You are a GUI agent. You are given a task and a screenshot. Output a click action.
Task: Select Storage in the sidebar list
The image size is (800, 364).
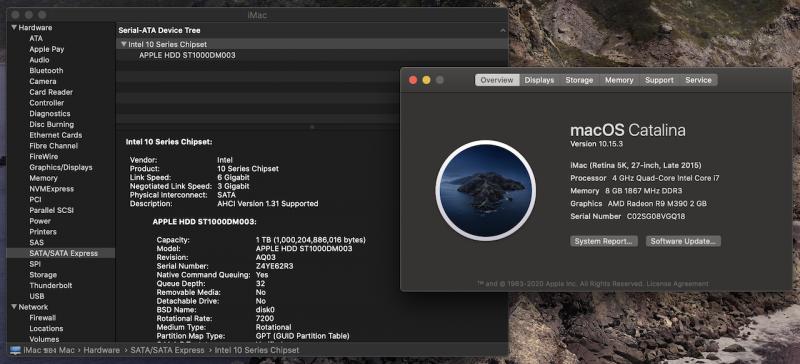43,275
